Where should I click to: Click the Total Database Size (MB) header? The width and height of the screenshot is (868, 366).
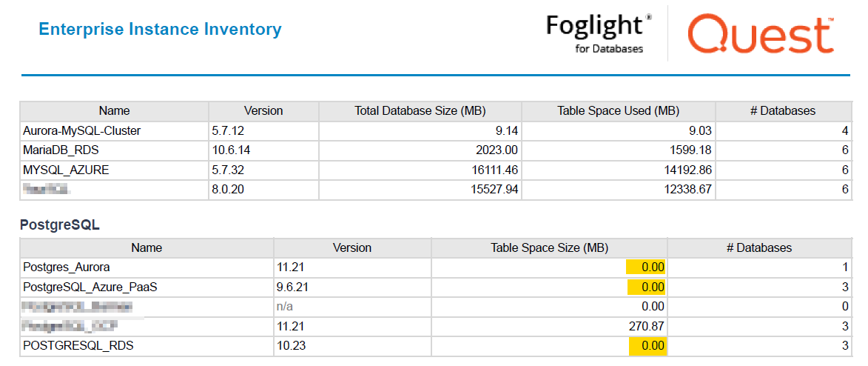tap(420, 111)
